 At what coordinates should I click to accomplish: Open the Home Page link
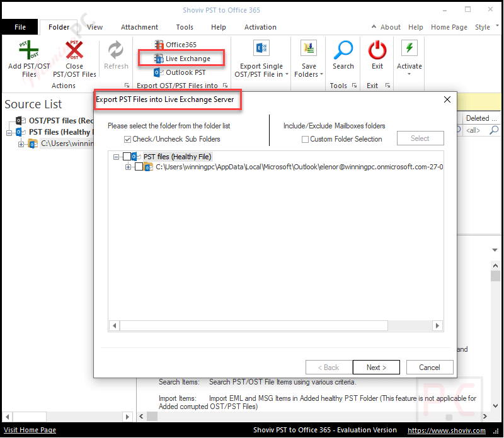coord(449,27)
